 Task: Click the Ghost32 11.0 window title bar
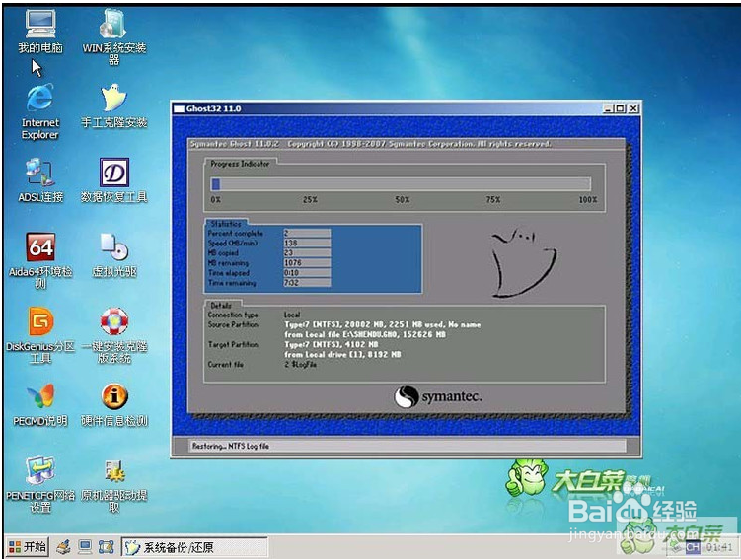point(388,108)
